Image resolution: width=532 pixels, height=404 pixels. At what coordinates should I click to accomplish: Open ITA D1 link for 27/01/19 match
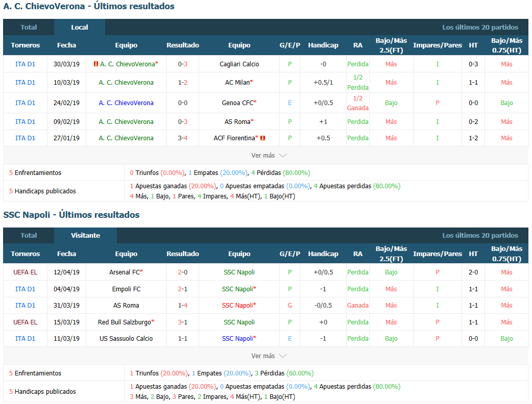point(25,138)
